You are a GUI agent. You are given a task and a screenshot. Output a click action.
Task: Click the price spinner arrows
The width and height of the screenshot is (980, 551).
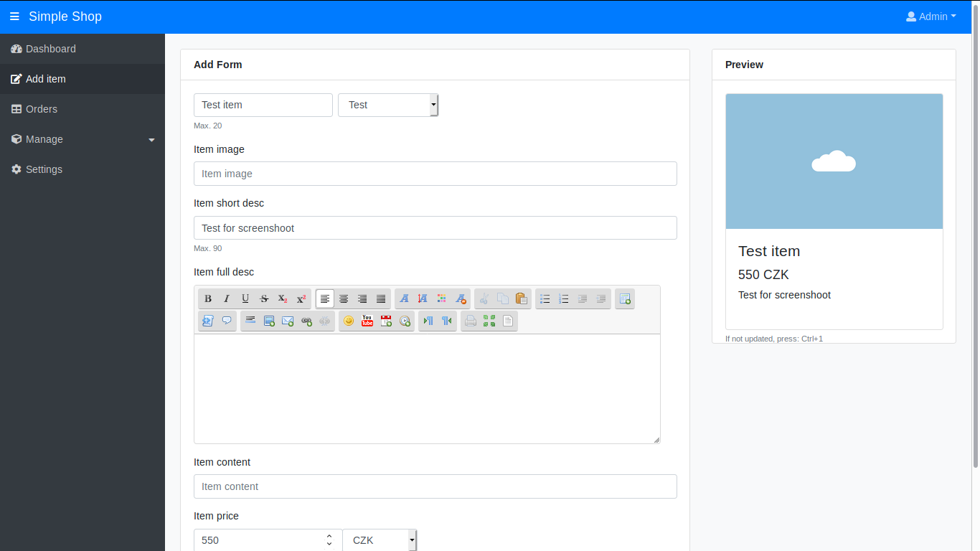click(x=329, y=540)
